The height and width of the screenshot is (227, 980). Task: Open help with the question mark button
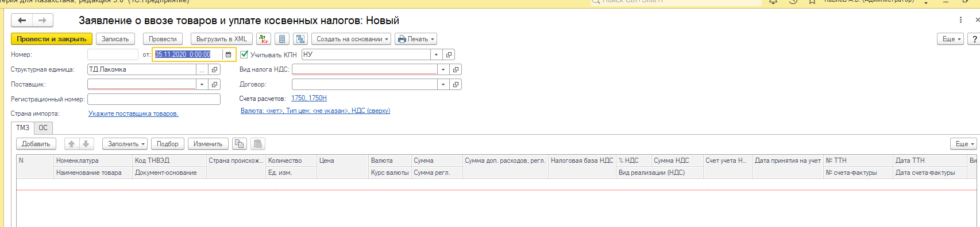pyautogui.click(x=974, y=39)
